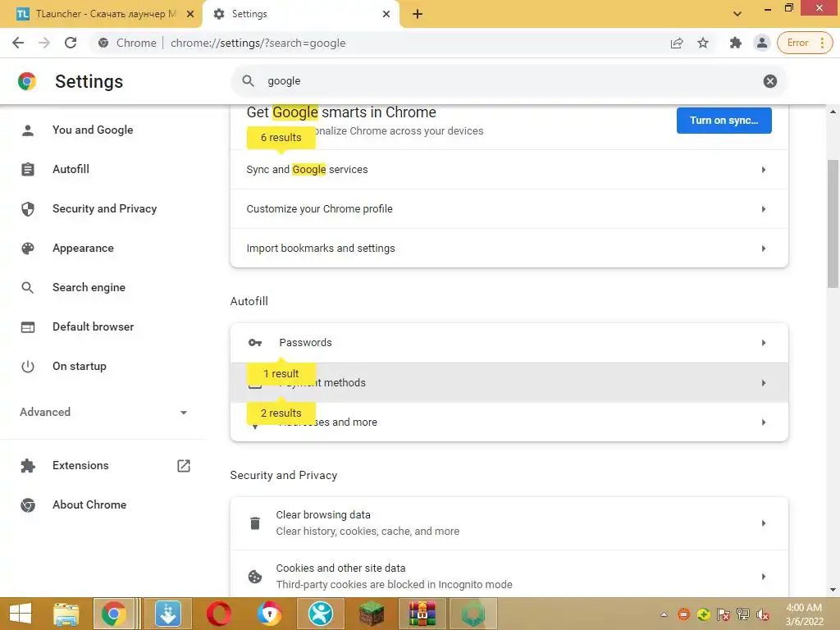The image size is (840, 630).
Task: Open About Chrome page
Action: click(102, 504)
